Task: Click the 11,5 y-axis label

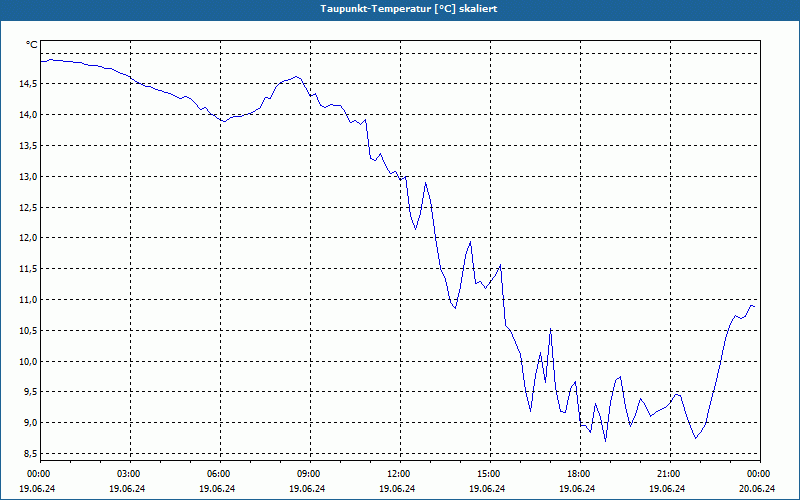Action: point(28,269)
